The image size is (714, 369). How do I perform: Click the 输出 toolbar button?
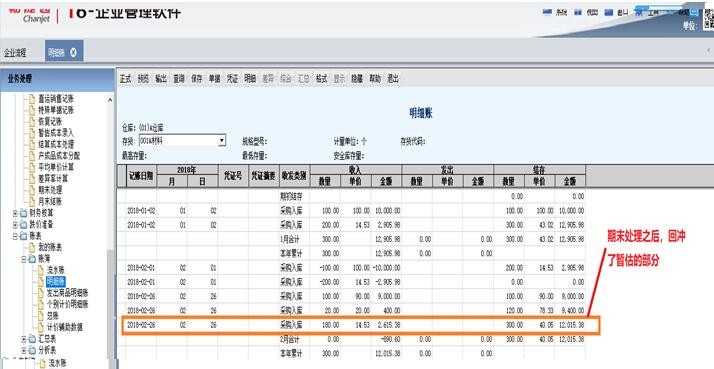click(x=161, y=79)
